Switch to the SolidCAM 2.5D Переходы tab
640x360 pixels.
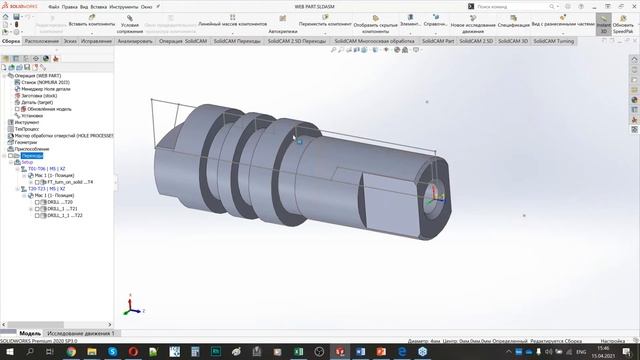(x=297, y=41)
